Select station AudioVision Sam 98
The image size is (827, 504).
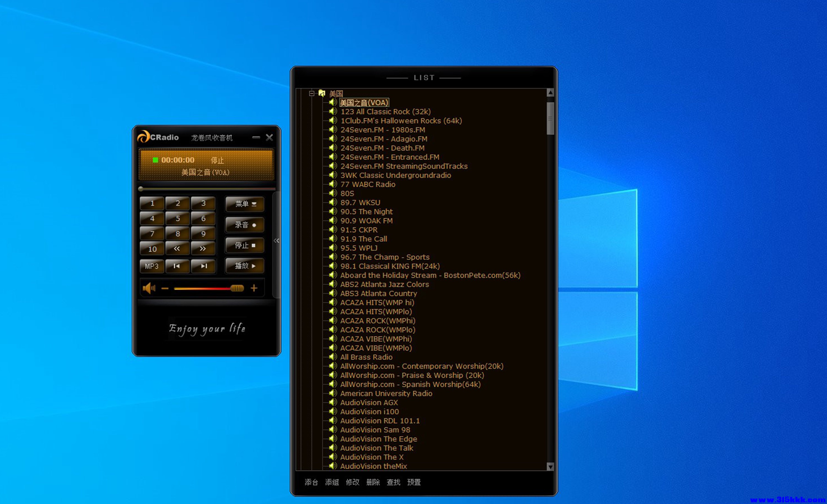pyautogui.click(x=375, y=430)
